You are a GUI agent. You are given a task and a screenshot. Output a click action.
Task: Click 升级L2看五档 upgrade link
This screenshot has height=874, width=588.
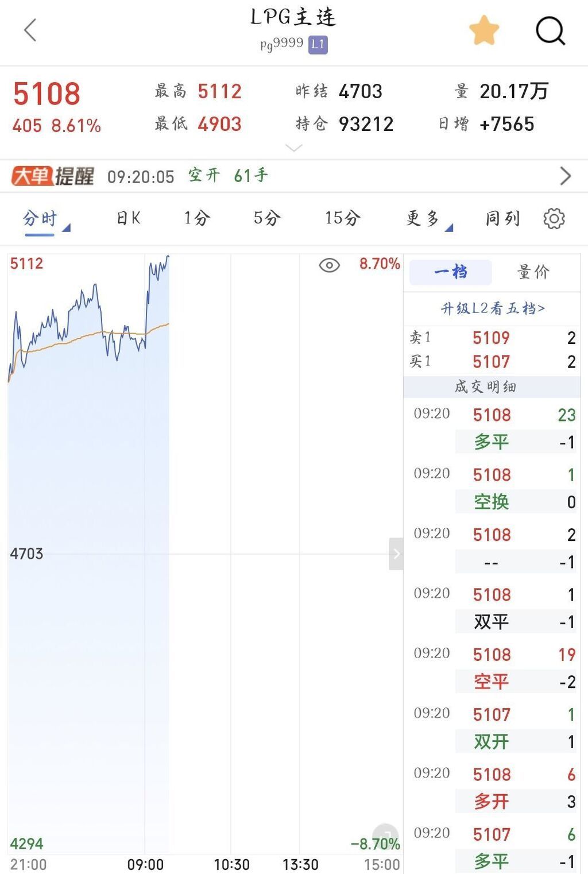(492, 309)
